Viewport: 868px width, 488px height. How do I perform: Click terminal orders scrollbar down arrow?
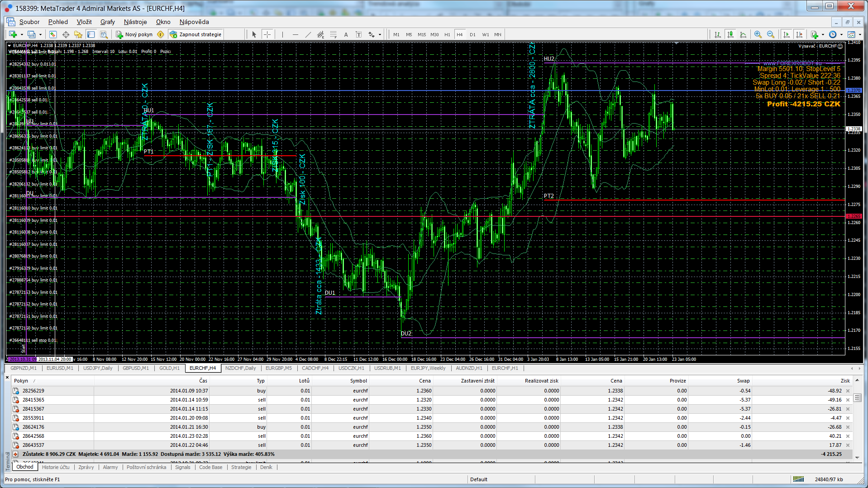coord(857,458)
